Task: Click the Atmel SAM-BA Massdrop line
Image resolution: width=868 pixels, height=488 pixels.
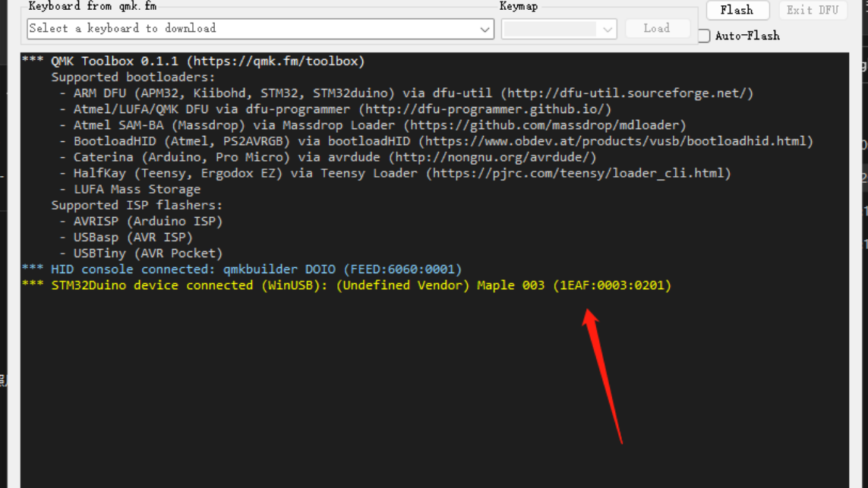Action: click(373, 125)
